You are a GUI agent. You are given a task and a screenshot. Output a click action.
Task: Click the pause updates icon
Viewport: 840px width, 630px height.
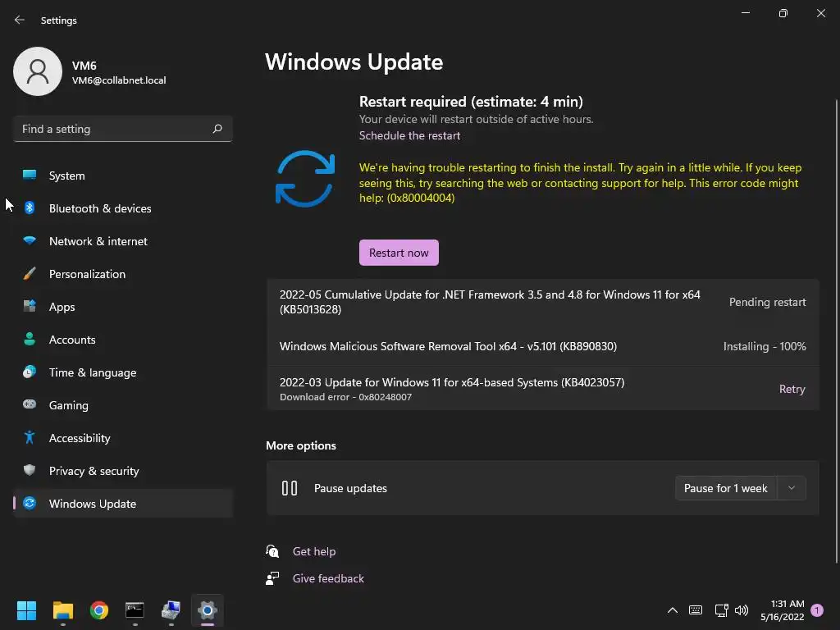point(290,488)
